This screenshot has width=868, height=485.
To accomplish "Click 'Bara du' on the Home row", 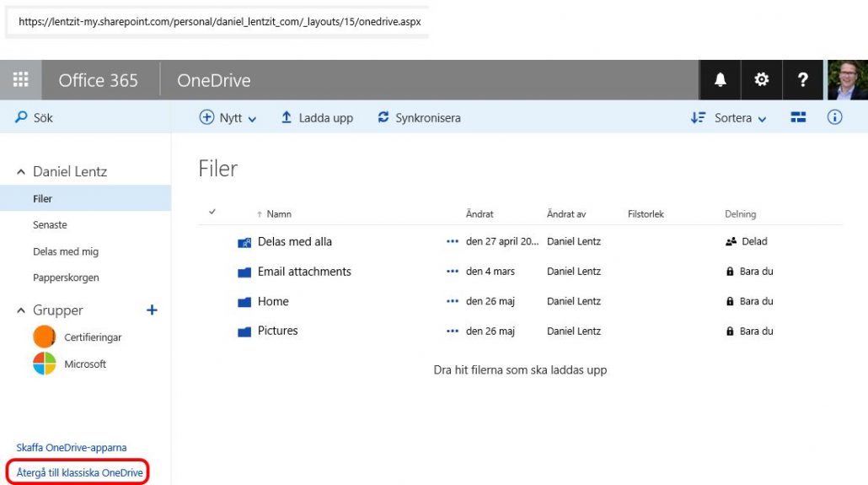I will point(756,301).
